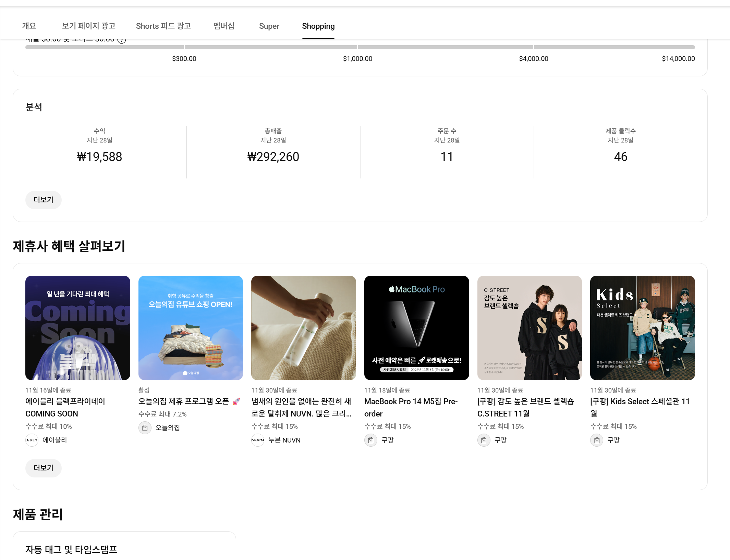Click 더보기 button in 분석 section
This screenshot has width=730, height=560.
click(x=44, y=200)
